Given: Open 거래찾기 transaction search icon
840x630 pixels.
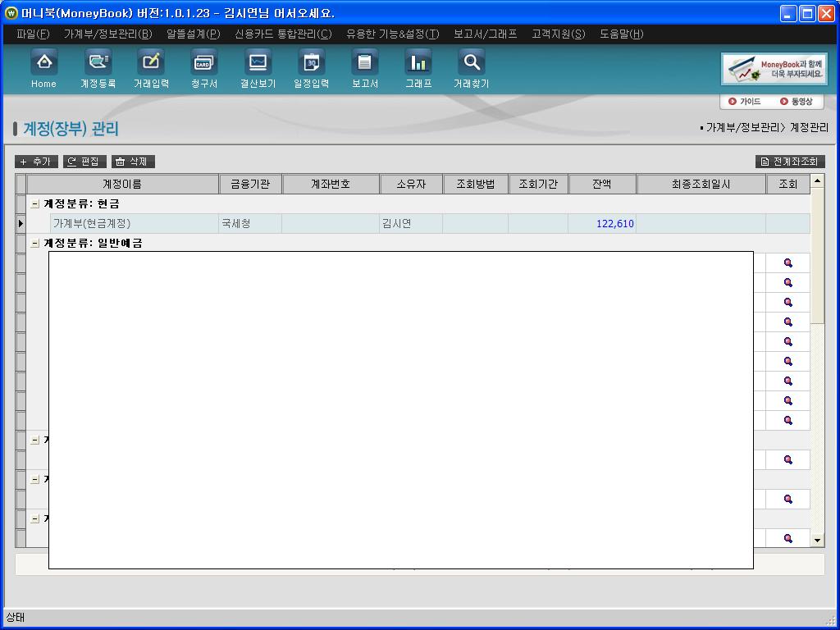Looking at the screenshot, I should (471, 62).
